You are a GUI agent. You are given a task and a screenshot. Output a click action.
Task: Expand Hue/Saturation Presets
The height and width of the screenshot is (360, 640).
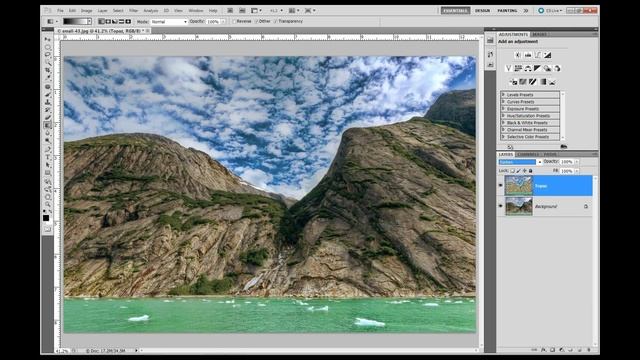pos(504,116)
